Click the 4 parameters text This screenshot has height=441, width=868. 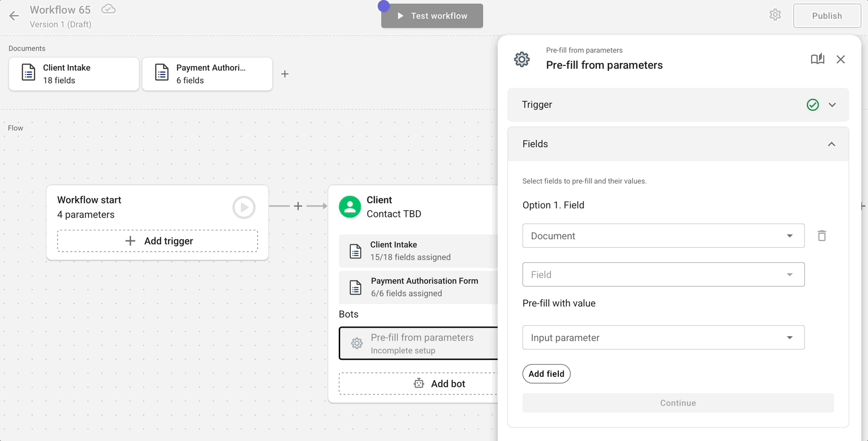click(85, 214)
